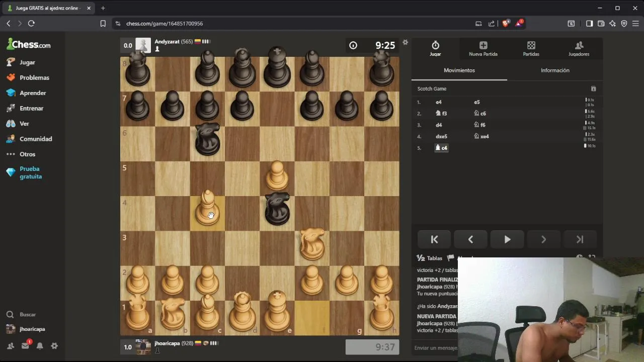Viewport: 644px width, 362px height.
Task: Open Brave shields lion icon
Action: point(506,24)
